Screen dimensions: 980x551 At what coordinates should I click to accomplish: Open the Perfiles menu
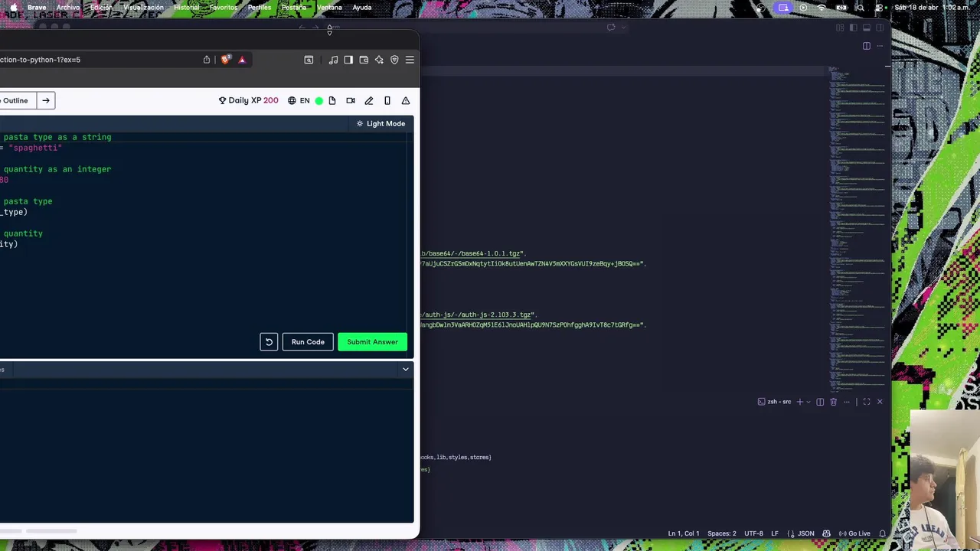(259, 8)
